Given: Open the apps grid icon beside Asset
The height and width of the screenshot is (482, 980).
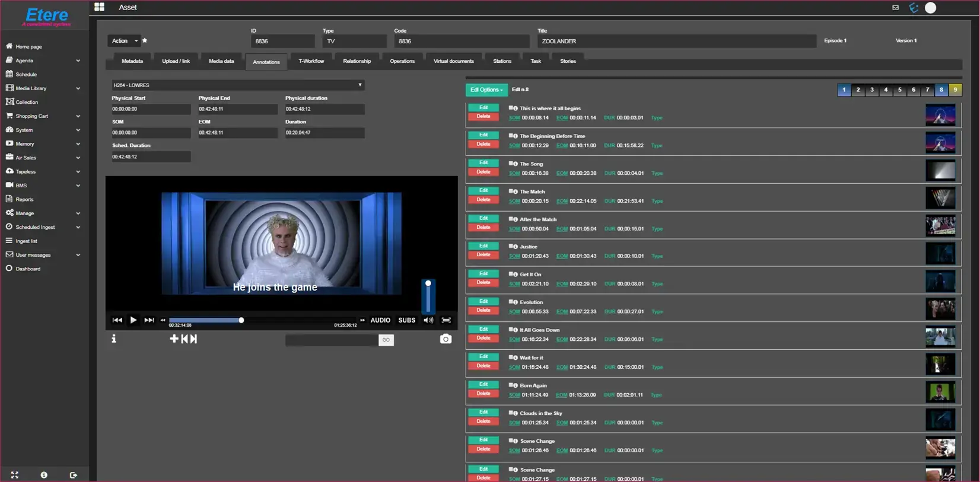Looking at the screenshot, I should (99, 7).
